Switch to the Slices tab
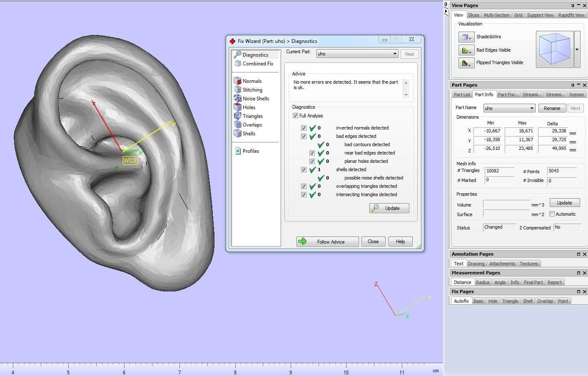Image resolution: width=588 pixels, height=376 pixels. [x=473, y=15]
